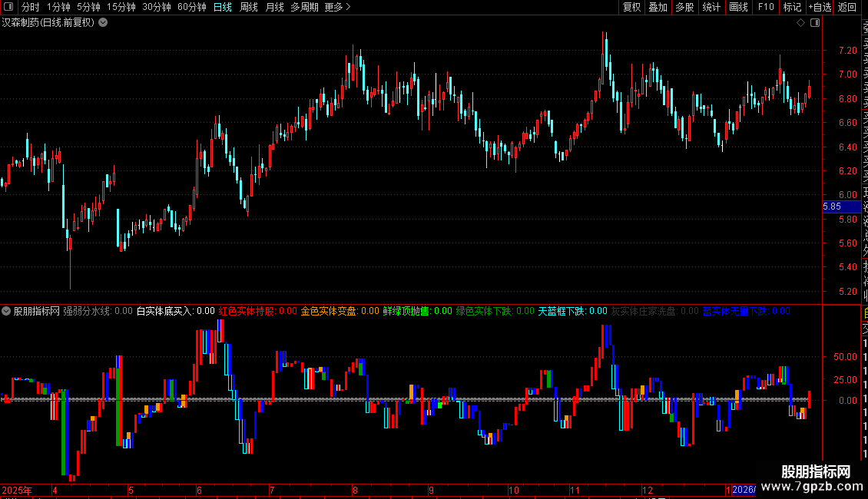Toggle the right side panel icon

pos(815,23)
